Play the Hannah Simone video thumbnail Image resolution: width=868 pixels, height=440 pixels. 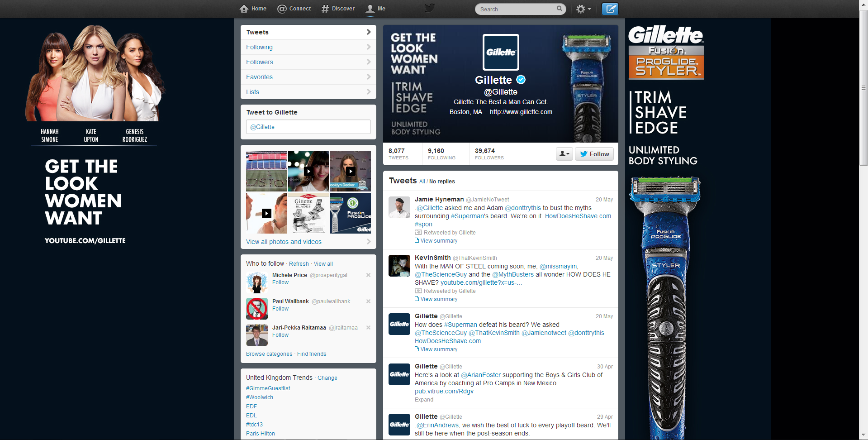coord(308,171)
